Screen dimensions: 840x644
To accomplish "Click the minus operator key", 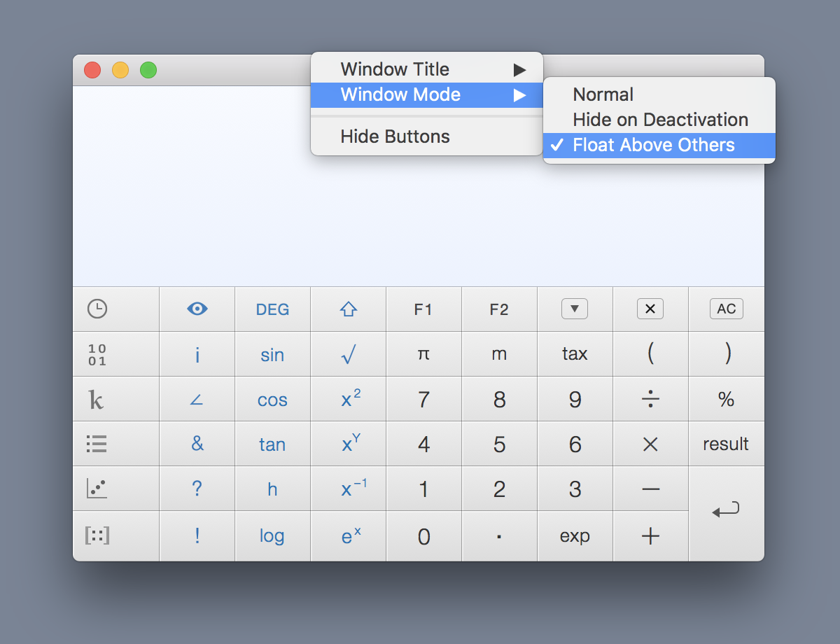I will [x=650, y=489].
